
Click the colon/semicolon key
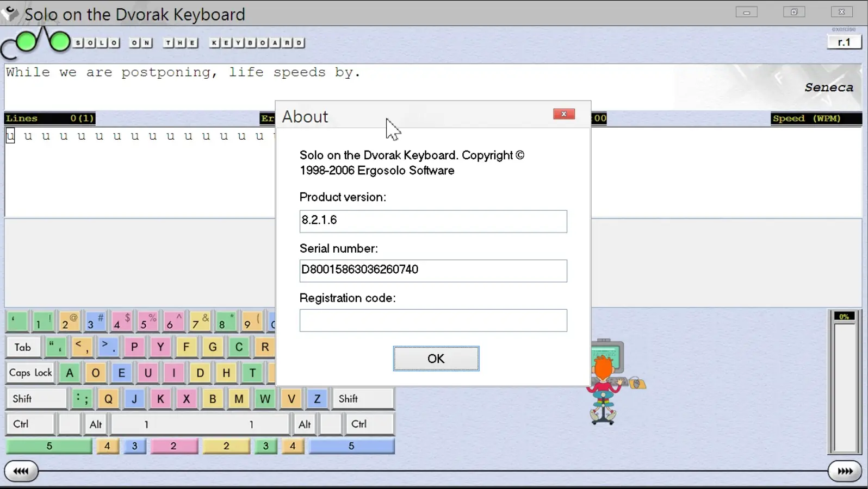(x=82, y=399)
